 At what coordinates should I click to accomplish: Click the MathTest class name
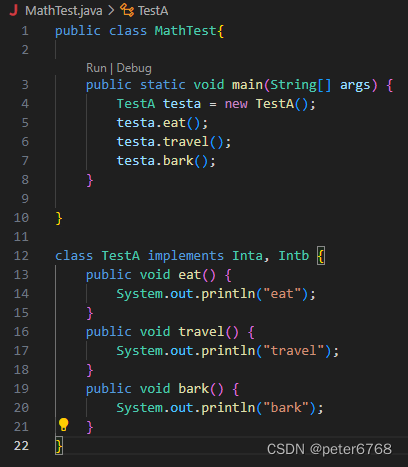click(186, 31)
